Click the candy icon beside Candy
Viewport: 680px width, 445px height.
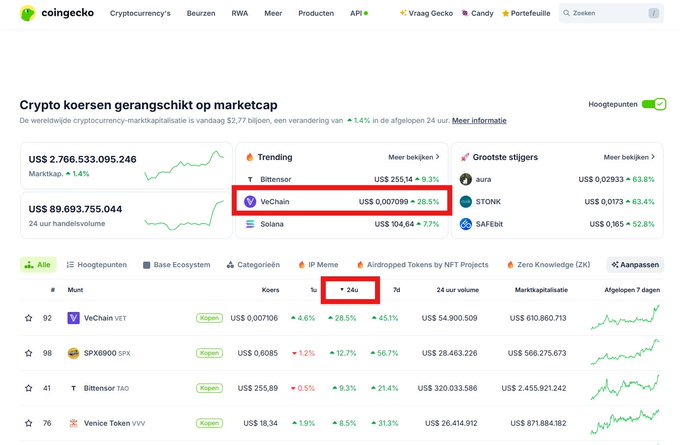click(x=465, y=13)
